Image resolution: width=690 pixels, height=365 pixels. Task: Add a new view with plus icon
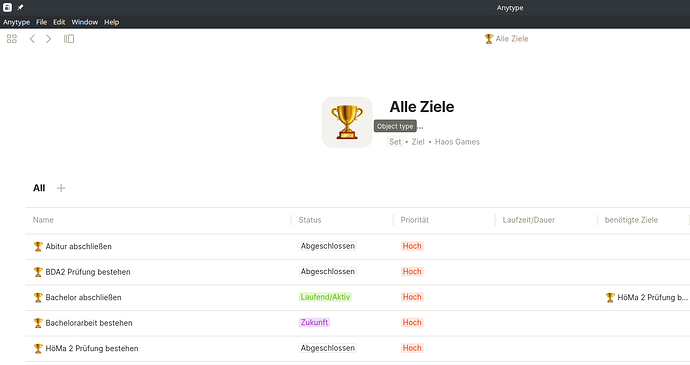coord(61,188)
